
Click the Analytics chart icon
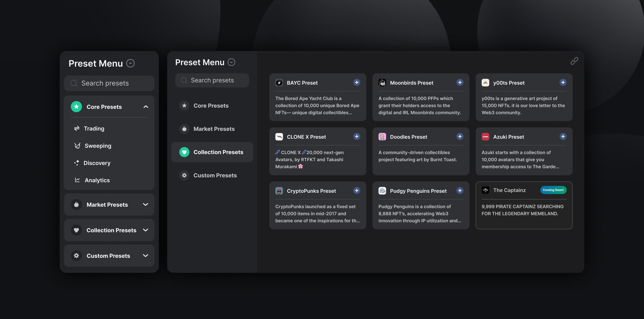77,180
